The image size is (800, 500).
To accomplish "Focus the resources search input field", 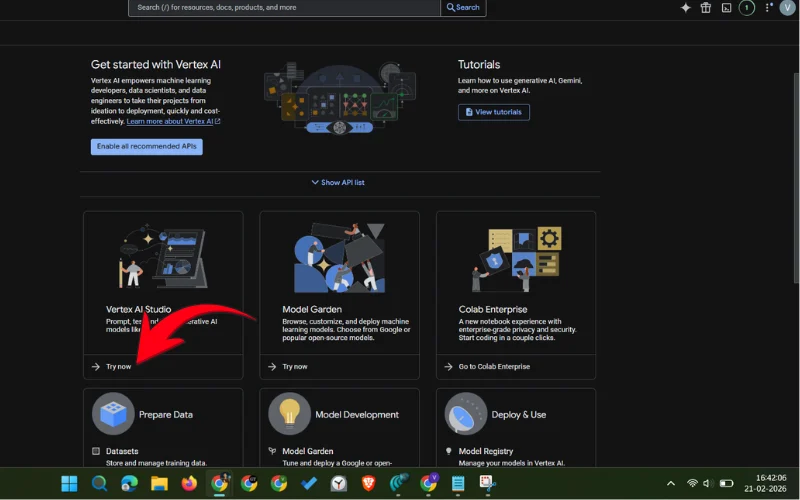I will [284, 8].
